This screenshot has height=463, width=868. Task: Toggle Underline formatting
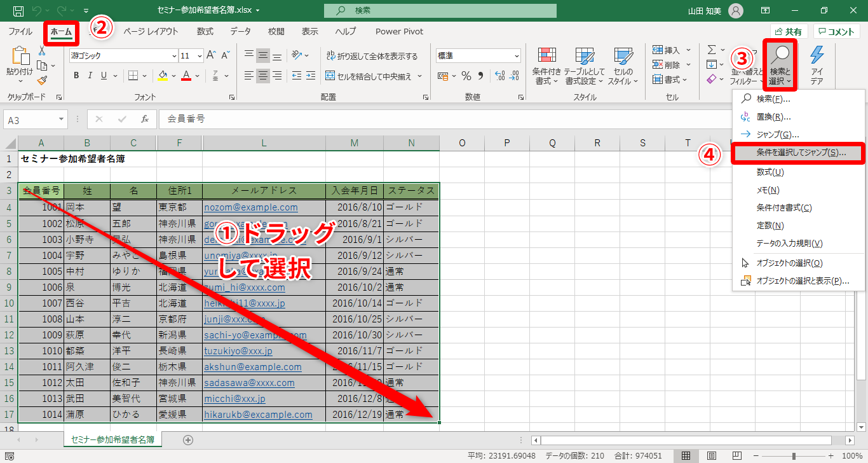104,76
